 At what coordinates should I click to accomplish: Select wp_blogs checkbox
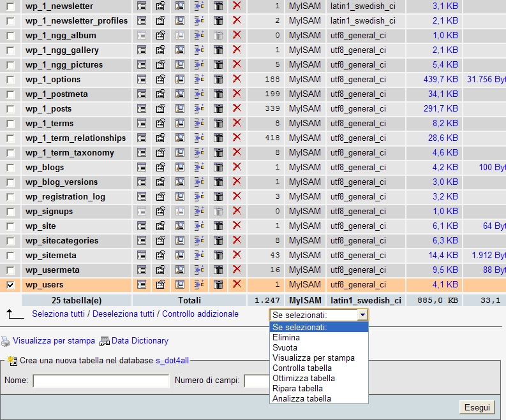point(10,168)
